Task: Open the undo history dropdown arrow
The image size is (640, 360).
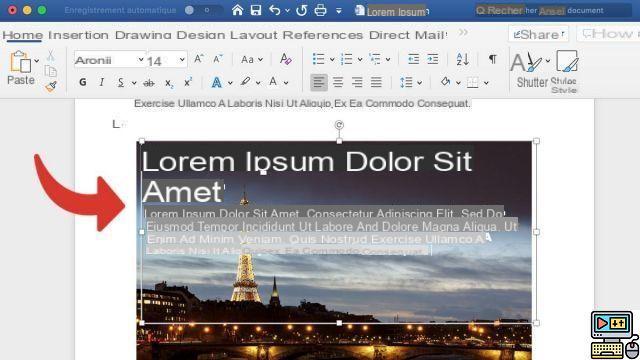Action: point(287,11)
